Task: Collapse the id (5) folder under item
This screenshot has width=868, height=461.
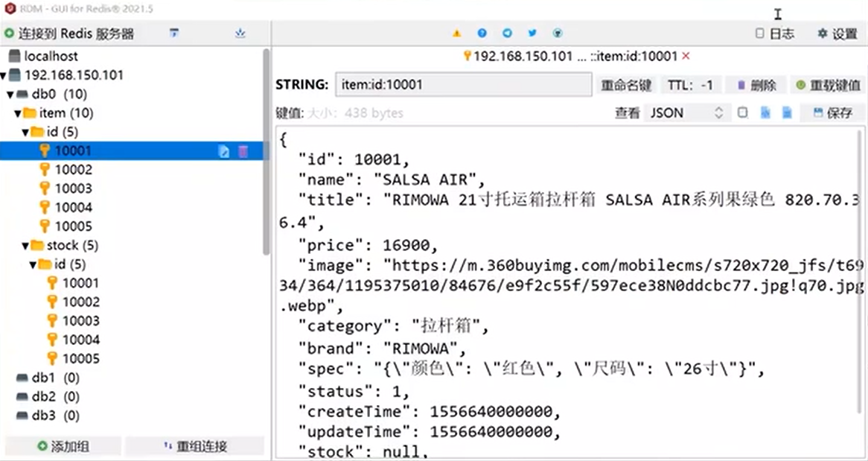Action: click(x=25, y=133)
